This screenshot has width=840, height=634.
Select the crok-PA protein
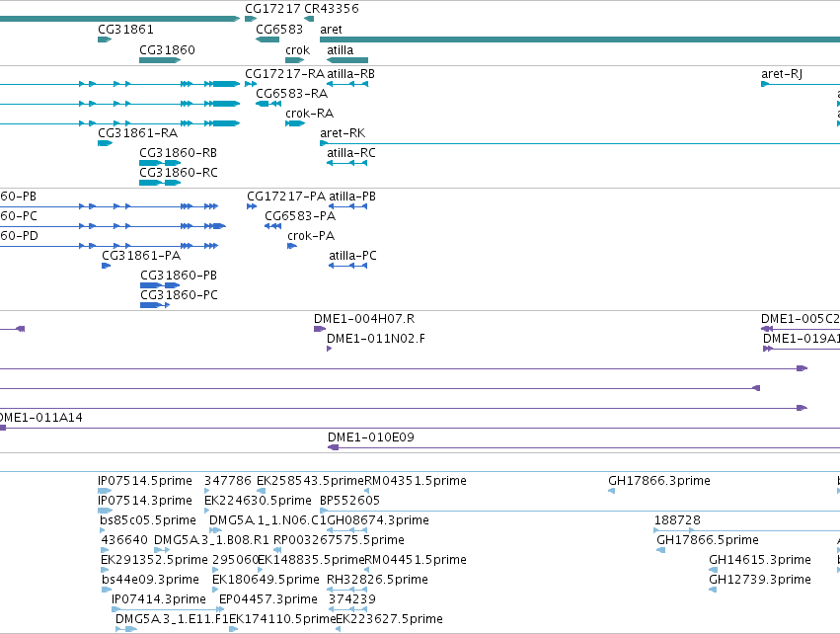click(292, 246)
